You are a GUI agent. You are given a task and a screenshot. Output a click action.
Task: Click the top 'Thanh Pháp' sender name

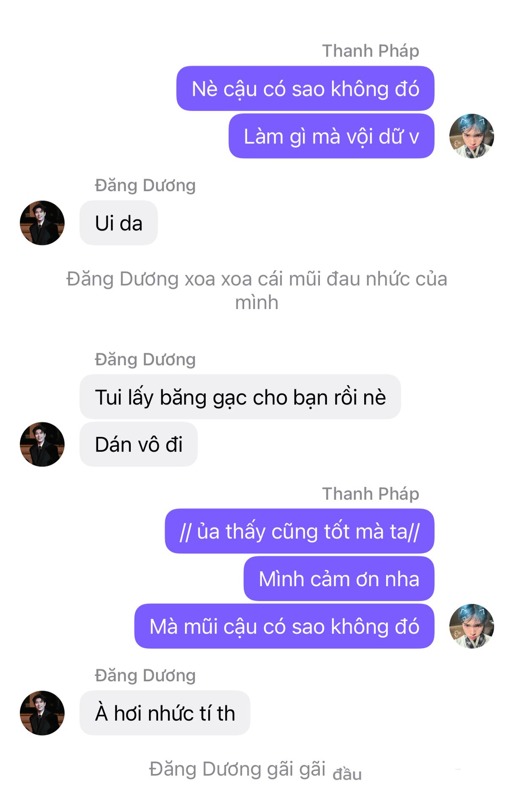pyautogui.click(x=371, y=51)
